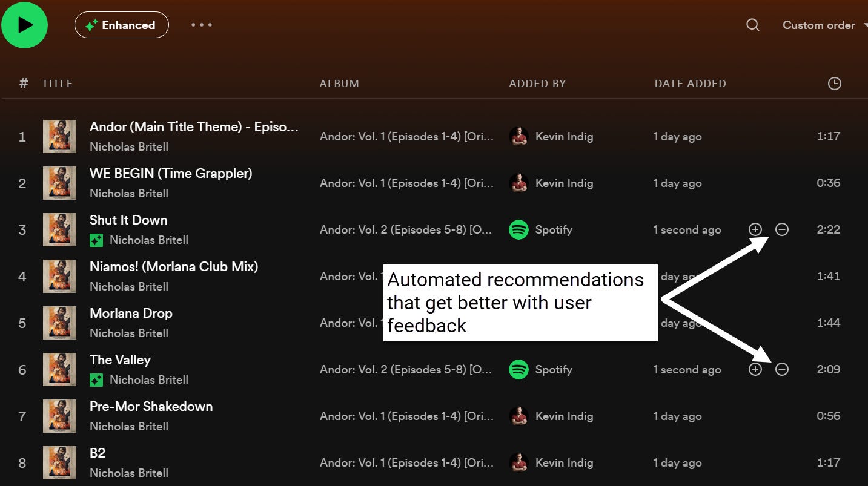Click the Spotify name in Shut It Down row
Viewport: 868px width, 486px height.
pyautogui.click(x=554, y=230)
